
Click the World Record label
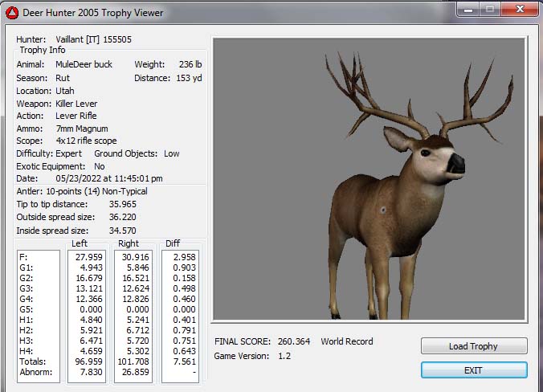(x=347, y=341)
